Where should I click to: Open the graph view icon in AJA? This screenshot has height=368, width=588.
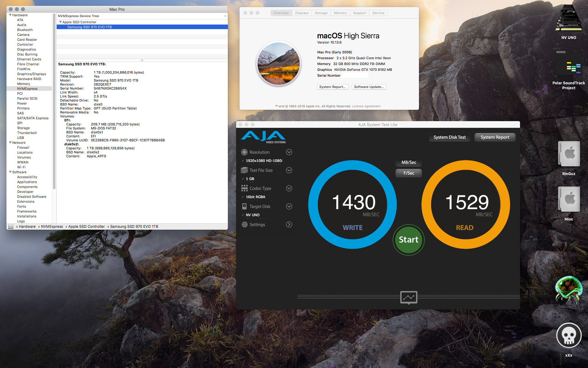[x=409, y=297]
